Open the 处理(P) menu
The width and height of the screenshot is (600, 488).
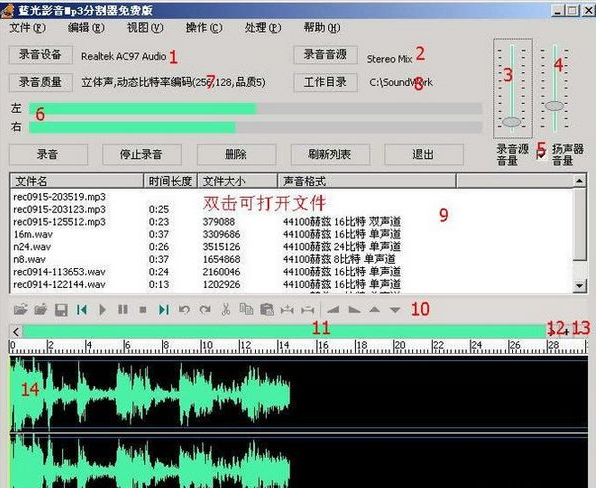click(x=263, y=28)
